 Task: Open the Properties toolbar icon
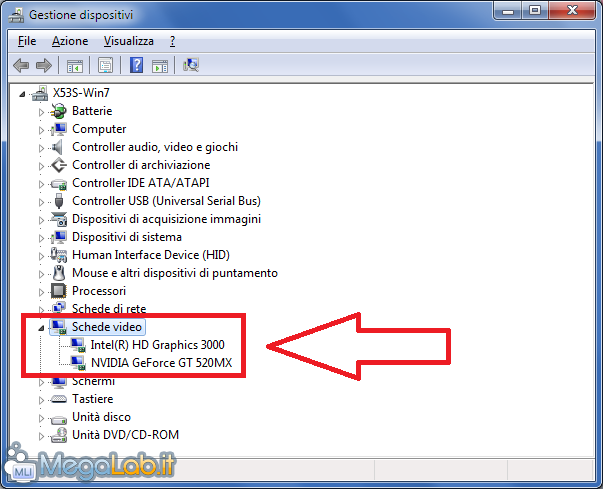click(105, 65)
